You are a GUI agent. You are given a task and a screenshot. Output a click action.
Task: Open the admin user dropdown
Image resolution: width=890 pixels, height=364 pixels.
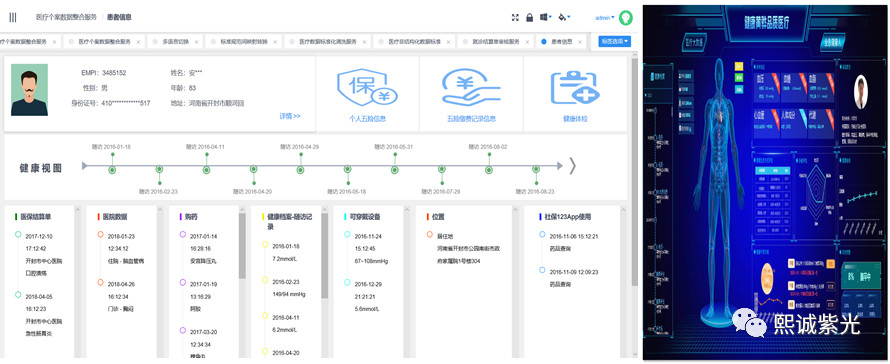[x=604, y=18]
